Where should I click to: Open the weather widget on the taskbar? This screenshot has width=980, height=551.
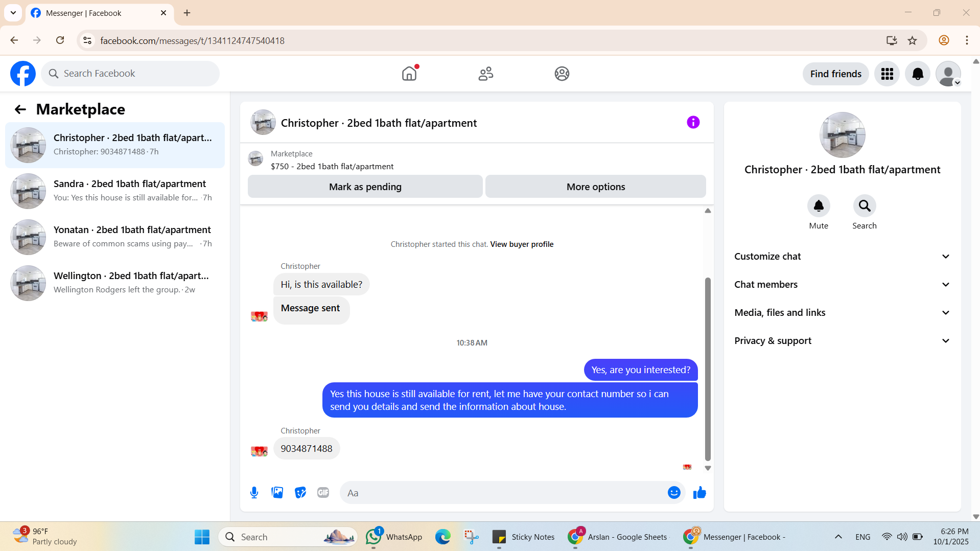click(45, 537)
